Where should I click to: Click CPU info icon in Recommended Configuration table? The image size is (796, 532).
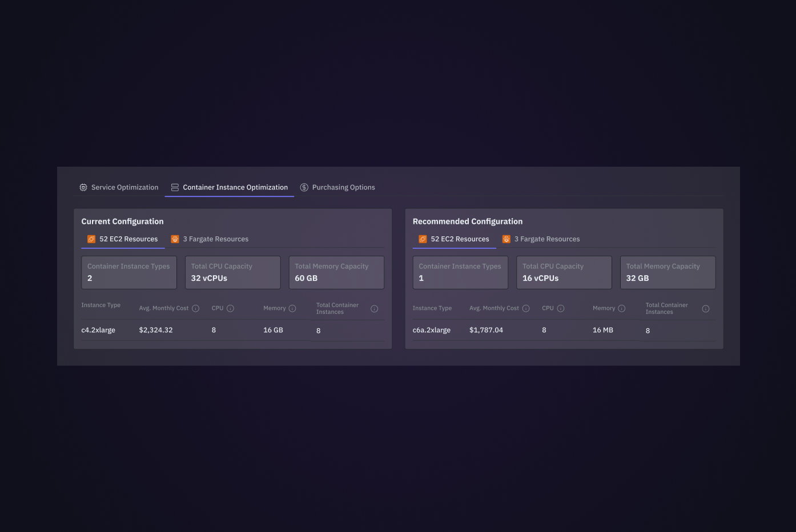[x=561, y=308]
